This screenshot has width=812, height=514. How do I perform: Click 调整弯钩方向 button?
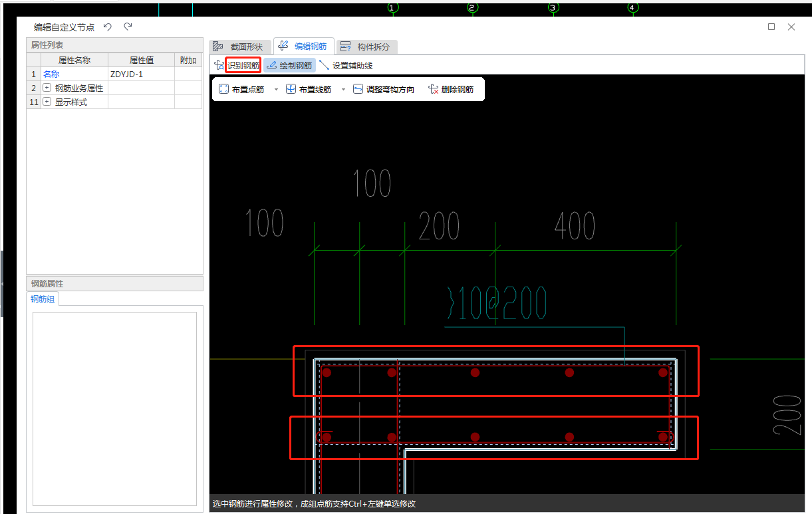[384, 89]
